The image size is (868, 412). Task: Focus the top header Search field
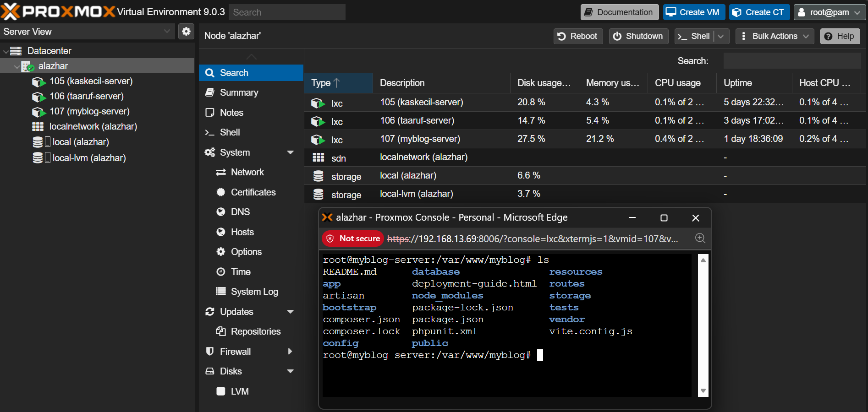[x=287, y=12]
